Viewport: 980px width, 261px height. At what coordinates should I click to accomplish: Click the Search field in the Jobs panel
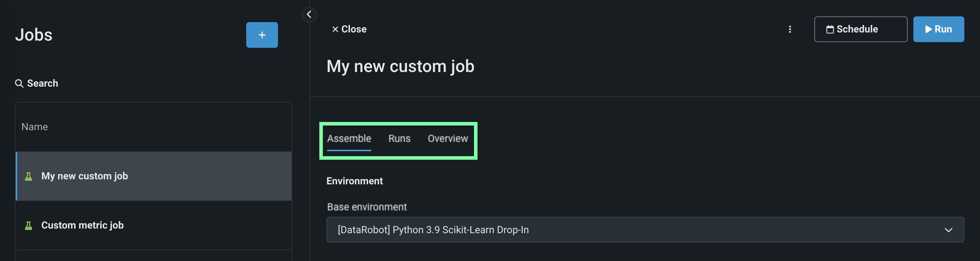point(43,83)
